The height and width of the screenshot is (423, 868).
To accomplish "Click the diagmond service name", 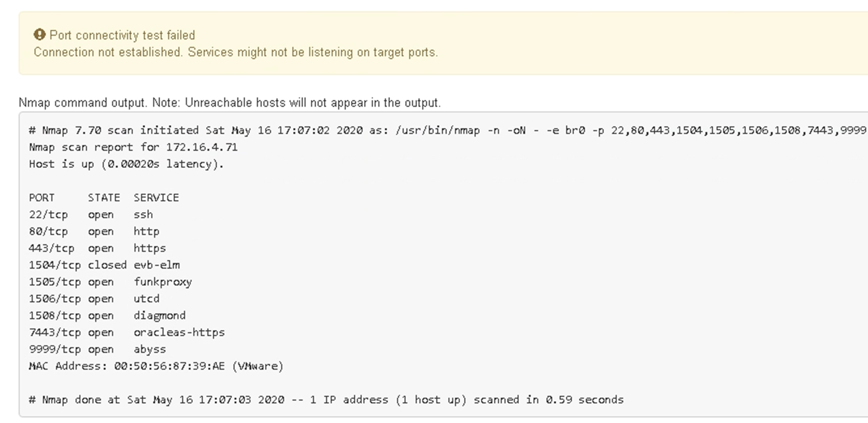I will (x=160, y=316).
